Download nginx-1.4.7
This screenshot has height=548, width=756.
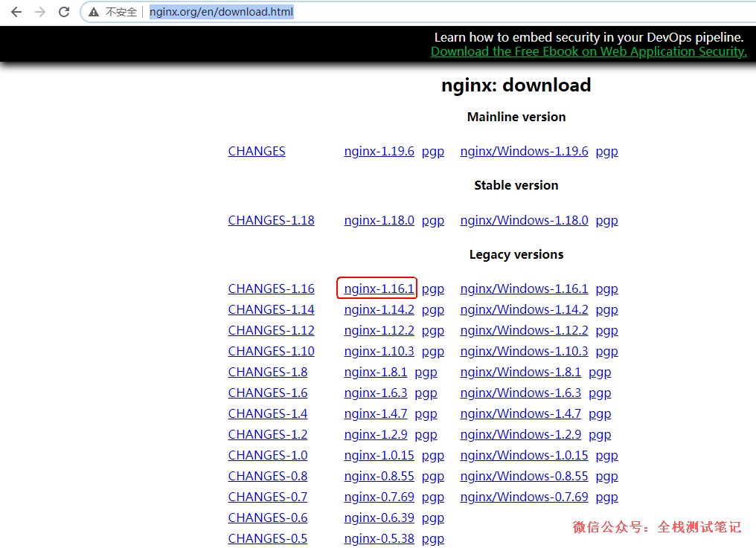(376, 413)
